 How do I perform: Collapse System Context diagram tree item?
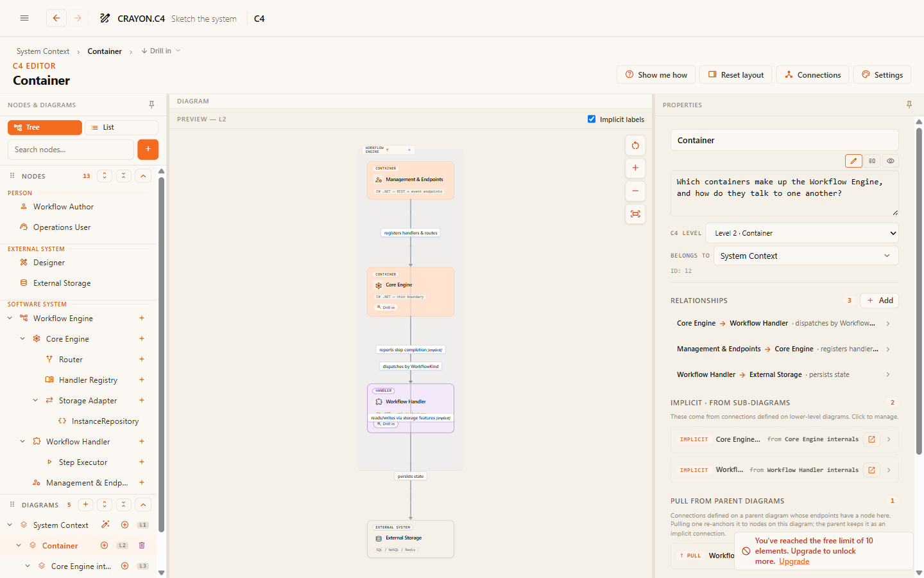pos(10,525)
